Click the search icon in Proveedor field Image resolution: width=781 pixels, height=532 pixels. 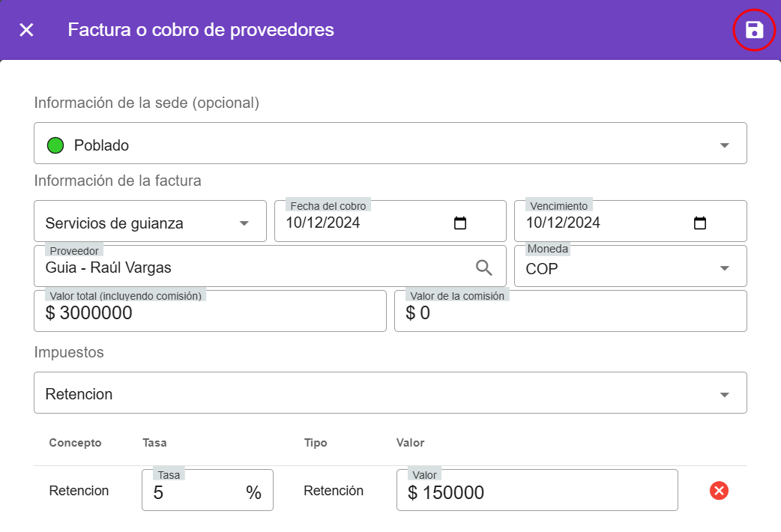(x=484, y=267)
